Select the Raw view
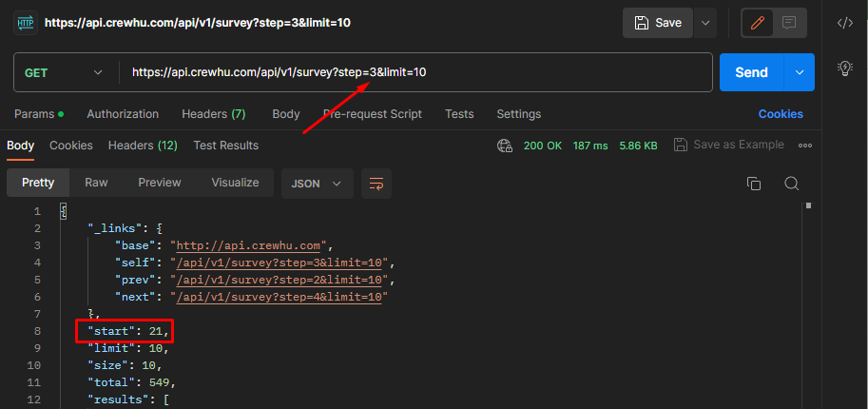 [96, 183]
